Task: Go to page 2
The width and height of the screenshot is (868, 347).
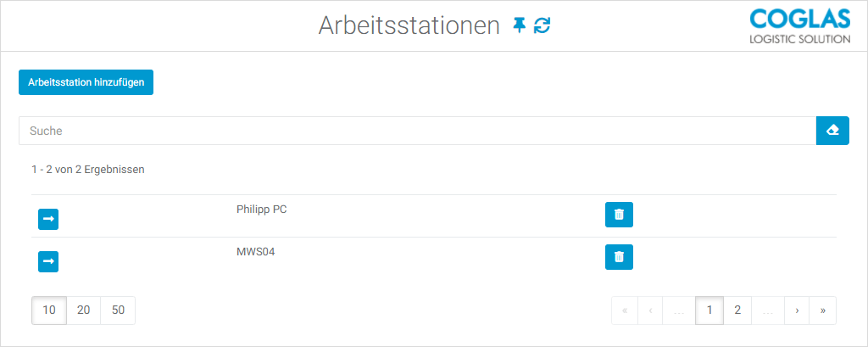Action: pyautogui.click(x=737, y=311)
